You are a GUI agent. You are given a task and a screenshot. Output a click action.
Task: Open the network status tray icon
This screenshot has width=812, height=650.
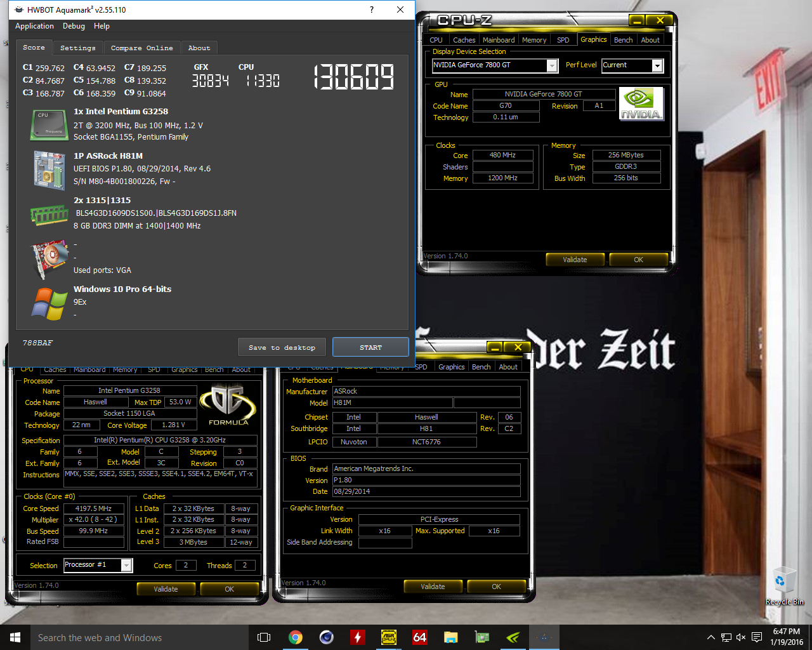click(x=726, y=637)
